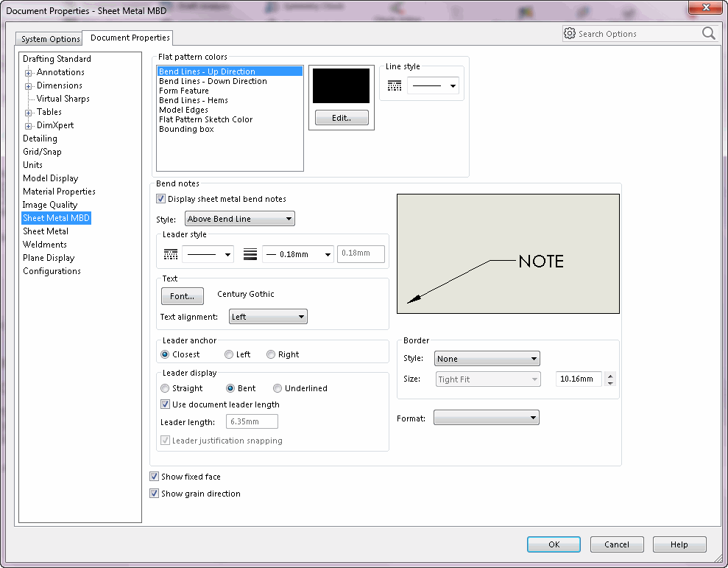728x568 pixels.
Task: Open Model Display settings
Action: [51, 178]
